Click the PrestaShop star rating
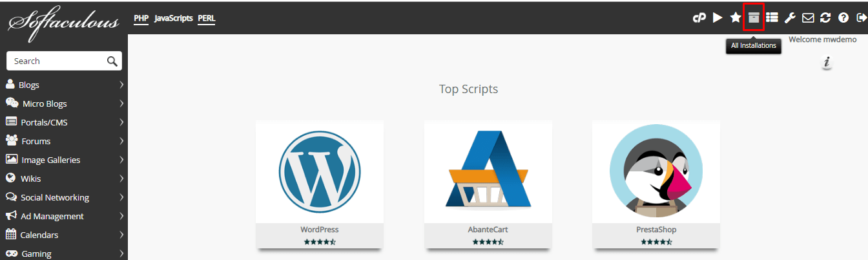Viewport: 868px width, 260px height. pyautogui.click(x=656, y=242)
